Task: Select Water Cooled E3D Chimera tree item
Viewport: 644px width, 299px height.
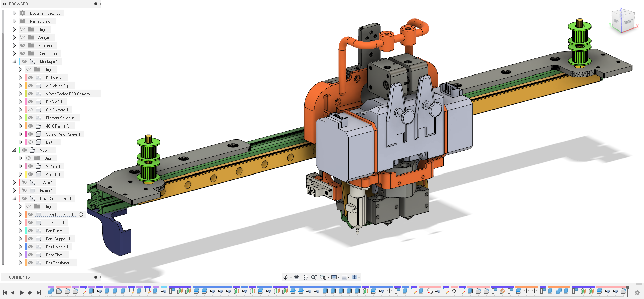Action: (x=72, y=94)
